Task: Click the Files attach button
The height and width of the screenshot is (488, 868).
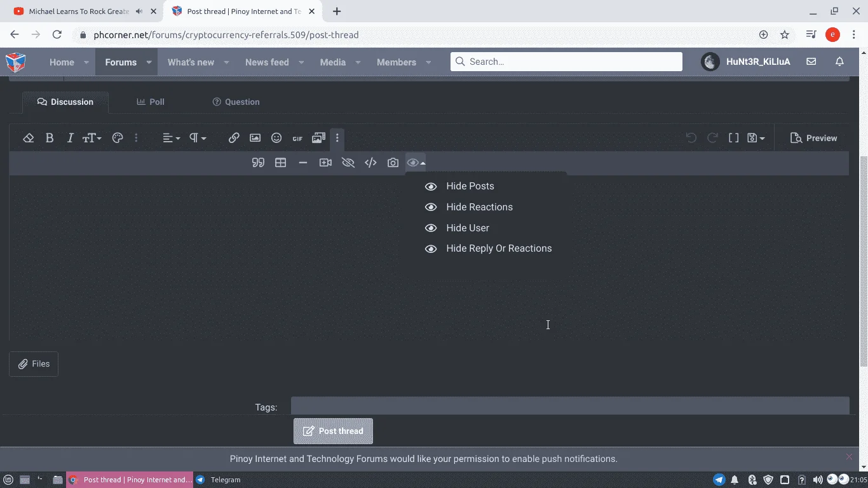Action: coord(34,364)
